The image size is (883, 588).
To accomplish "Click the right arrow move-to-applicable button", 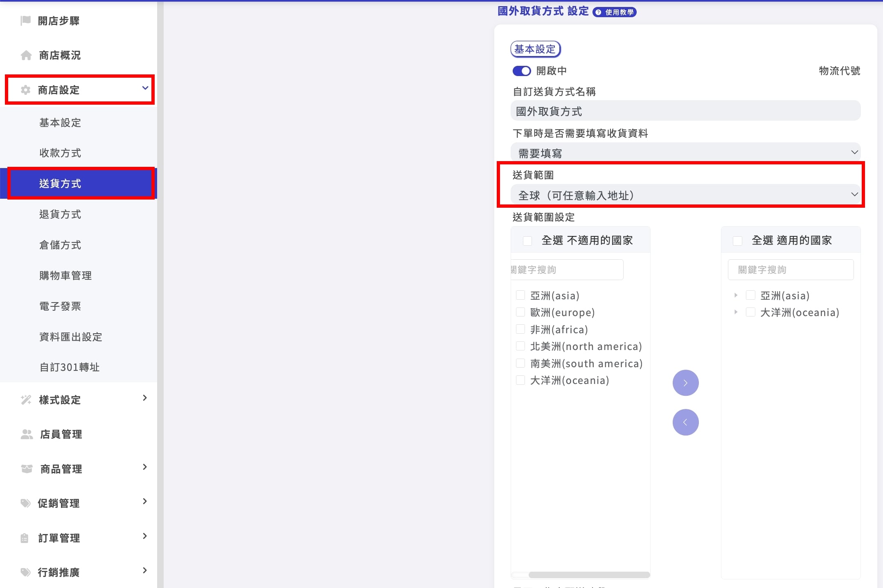I will [x=686, y=383].
